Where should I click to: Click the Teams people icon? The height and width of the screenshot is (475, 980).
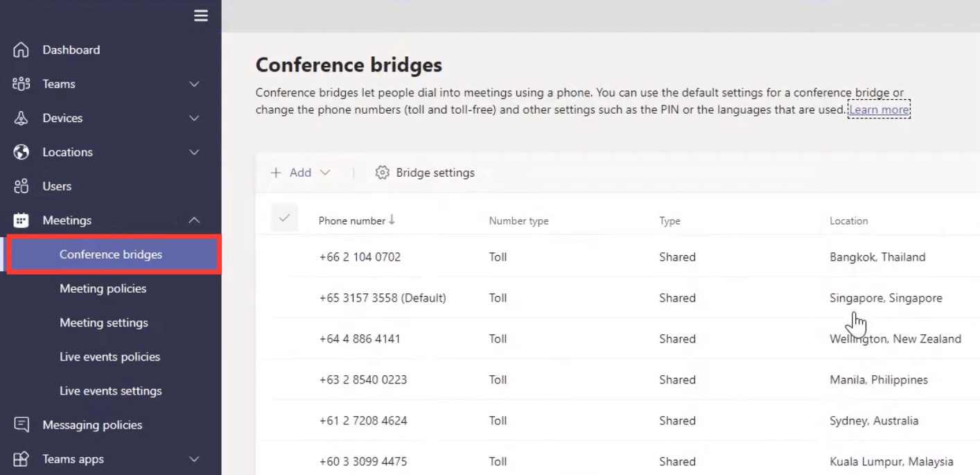tap(21, 84)
